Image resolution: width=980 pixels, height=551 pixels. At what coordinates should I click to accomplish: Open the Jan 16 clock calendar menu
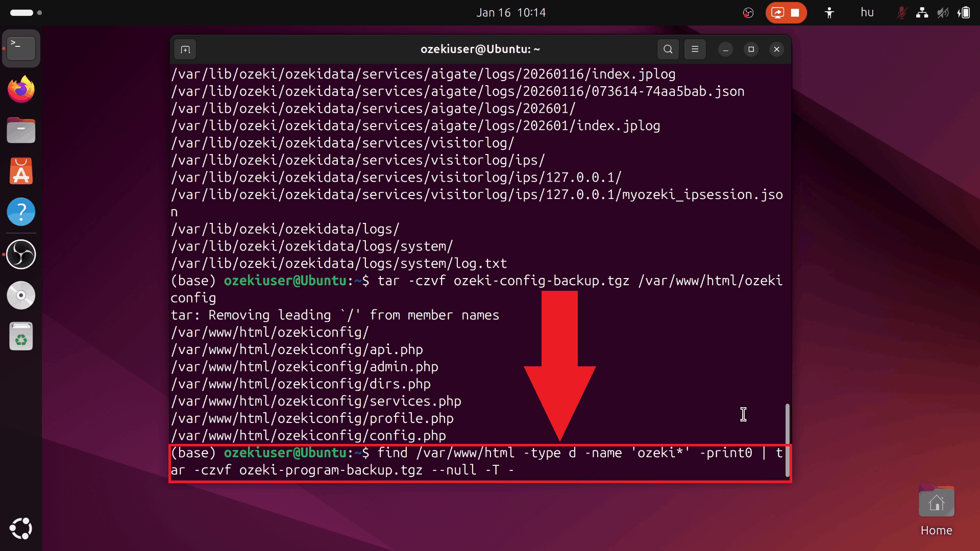pos(510,13)
